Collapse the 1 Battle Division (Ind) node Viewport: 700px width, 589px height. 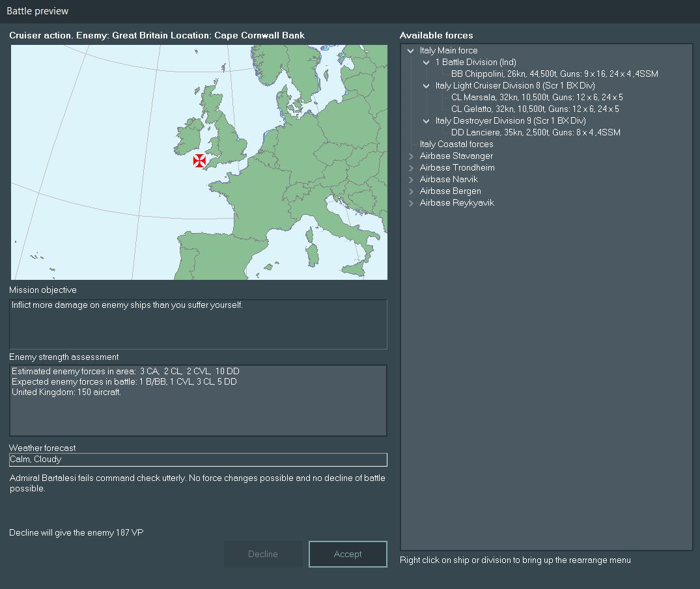(x=427, y=62)
